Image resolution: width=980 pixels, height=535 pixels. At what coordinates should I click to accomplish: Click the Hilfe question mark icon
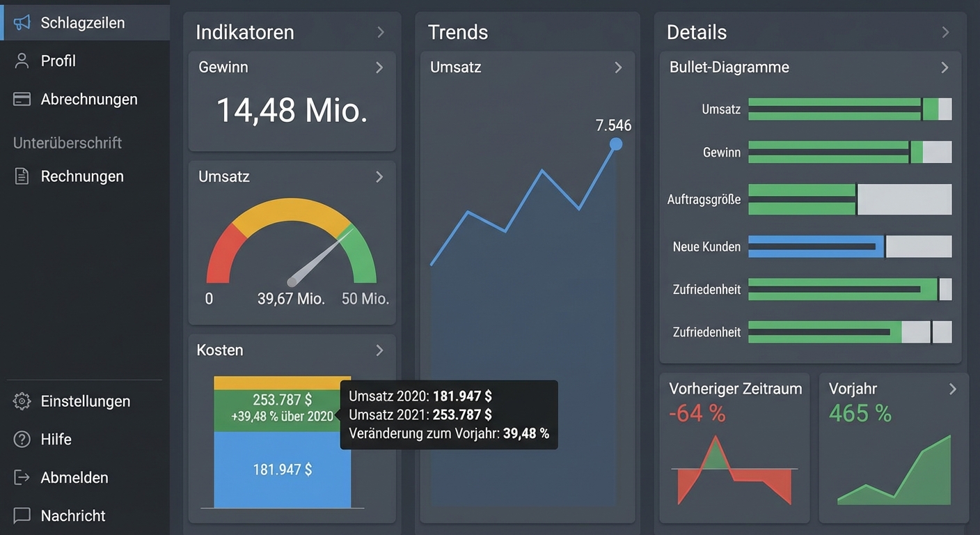click(22, 440)
